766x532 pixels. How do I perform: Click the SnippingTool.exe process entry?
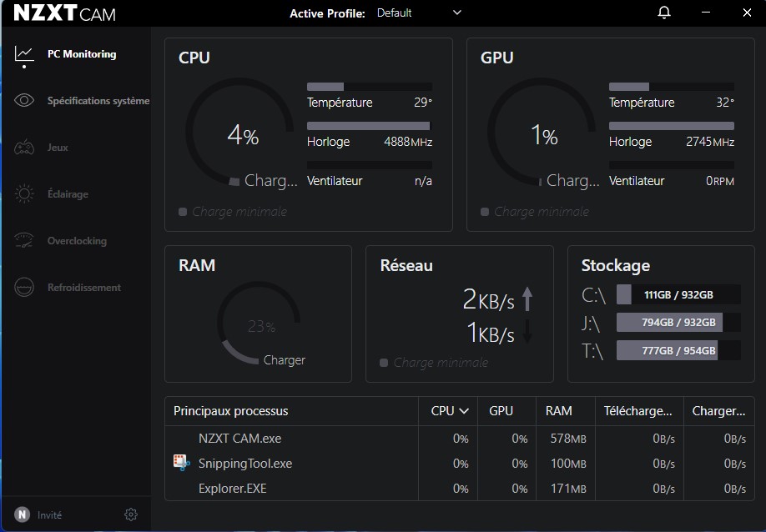[x=244, y=464]
